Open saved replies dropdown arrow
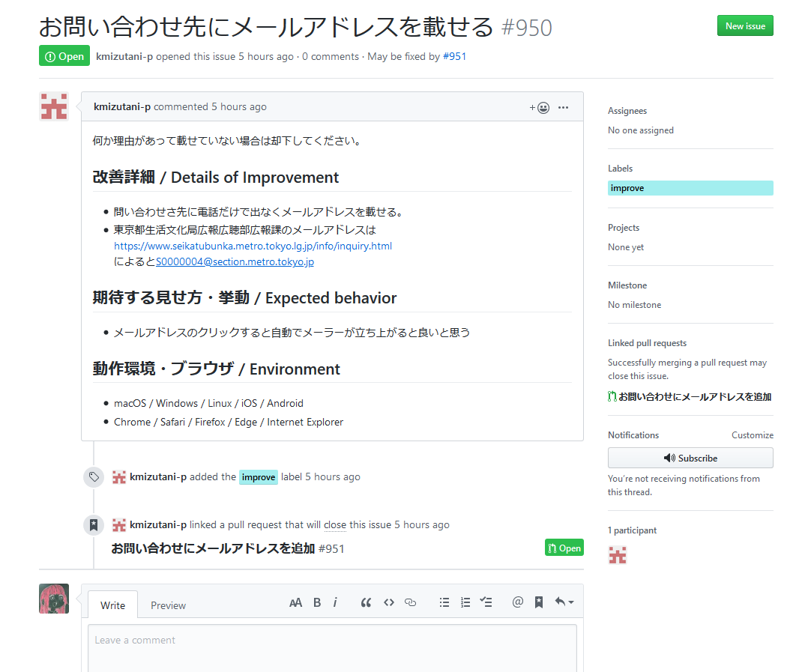The height and width of the screenshot is (672, 802). coord(564,602)
